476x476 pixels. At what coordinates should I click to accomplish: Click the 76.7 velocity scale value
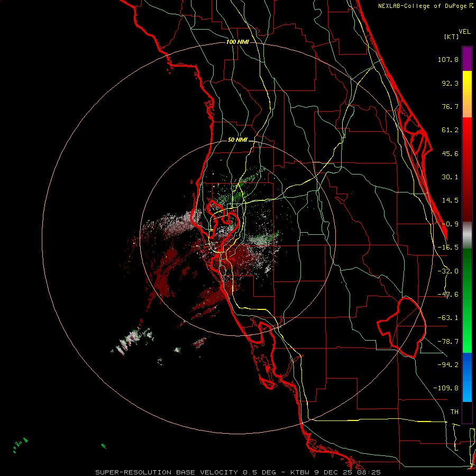coord(450,106)
